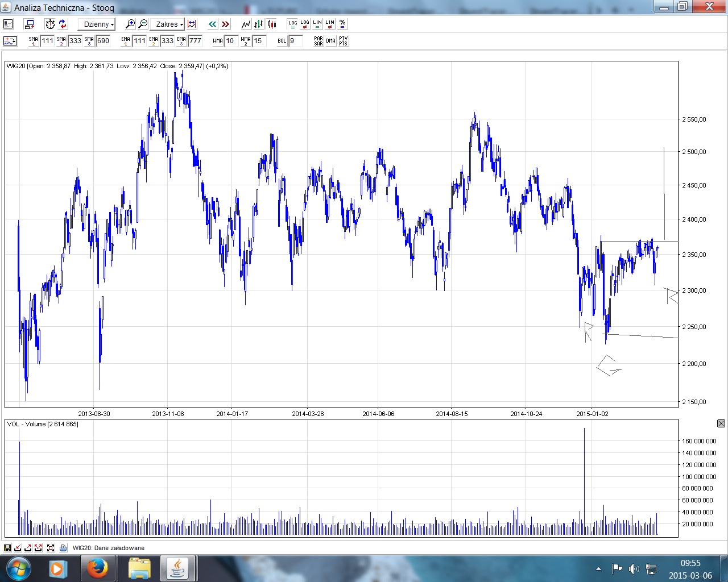Zoom out with the magnifier minus icon

click(x=143, y=24)
